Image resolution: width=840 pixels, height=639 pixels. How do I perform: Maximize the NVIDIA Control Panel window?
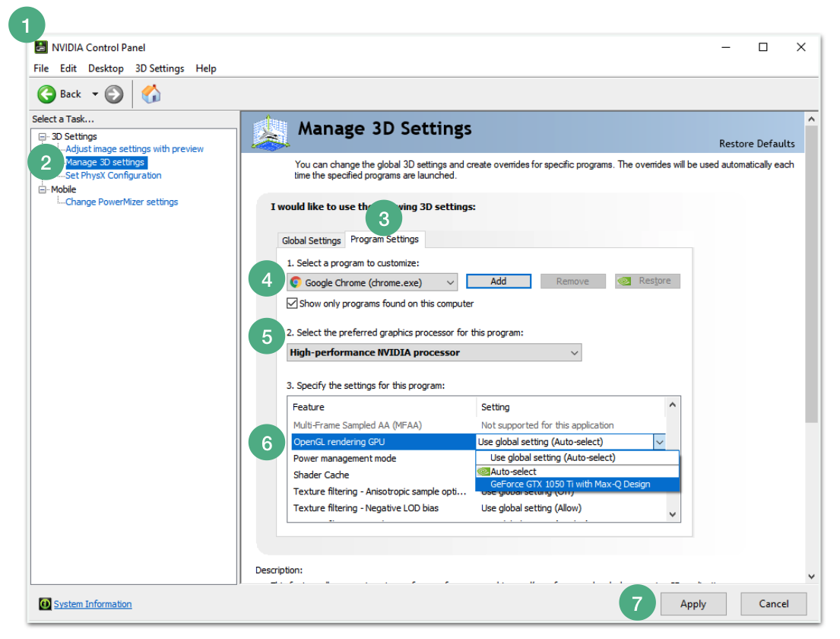(x=763, y=47)
